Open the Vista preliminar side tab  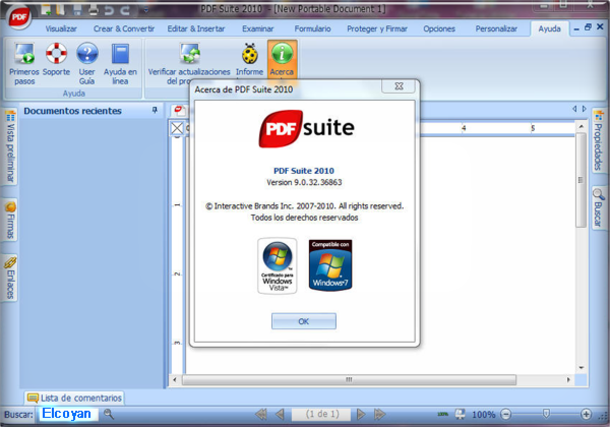point(10,148)
